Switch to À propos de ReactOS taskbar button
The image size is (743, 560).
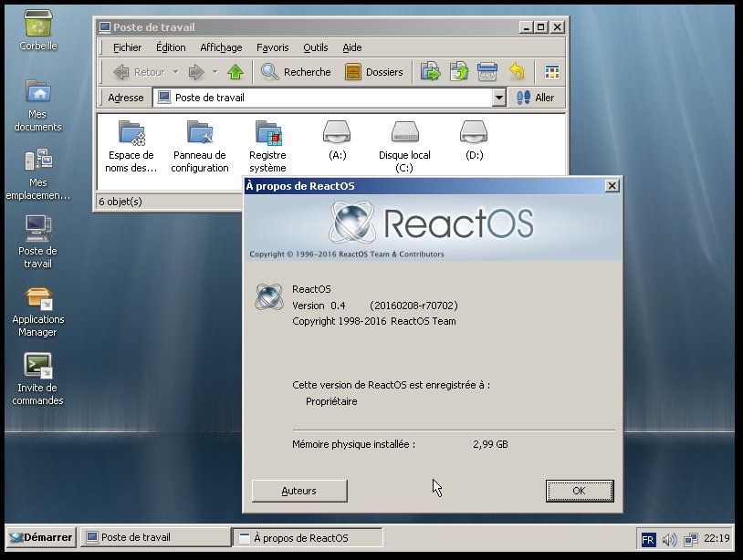click(x=308, y=538)
